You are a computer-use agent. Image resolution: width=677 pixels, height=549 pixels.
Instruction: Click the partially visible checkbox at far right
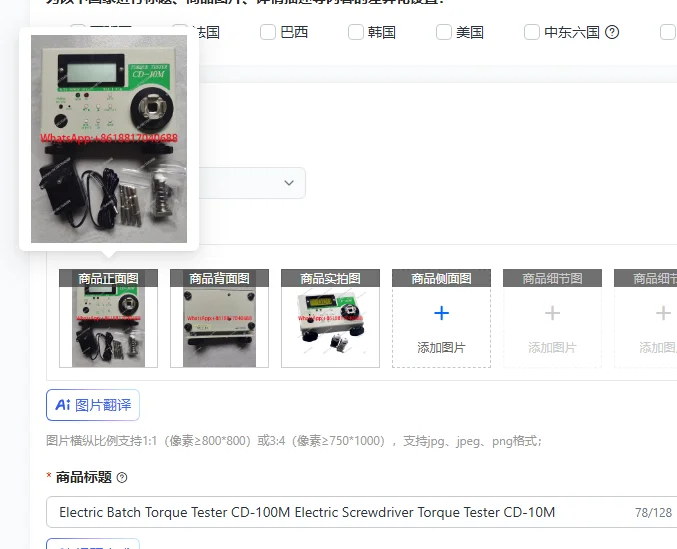click(x=668, y=32)
